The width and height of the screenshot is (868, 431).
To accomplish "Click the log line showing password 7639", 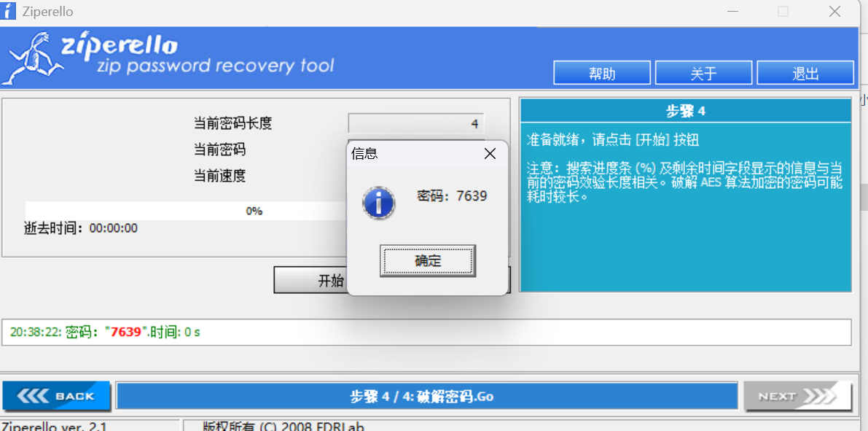I will click(x=105, y=333).
